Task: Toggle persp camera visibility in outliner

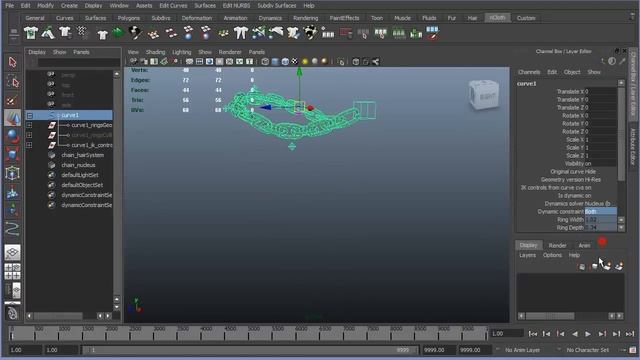Action: coord(68,75)
